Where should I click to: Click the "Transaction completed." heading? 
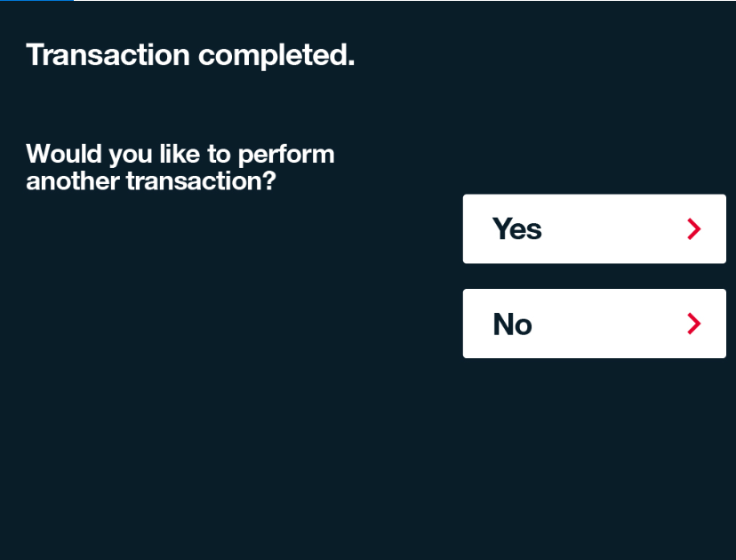190,55
